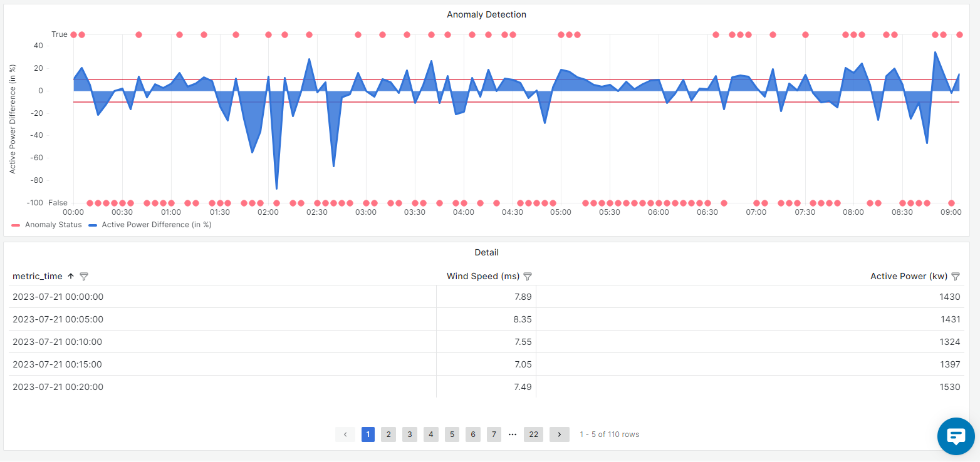Click the Wind Speed (ms) column header

point(482,276)
